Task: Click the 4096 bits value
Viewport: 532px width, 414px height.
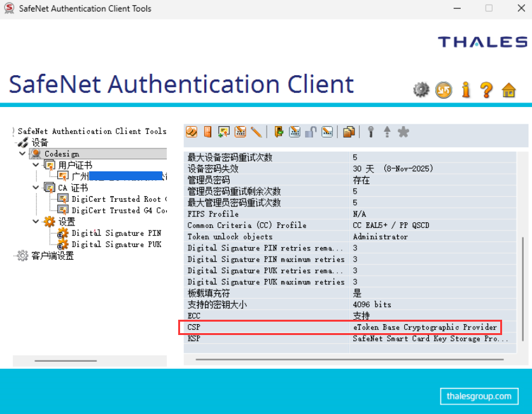Action: coord(372,304)
